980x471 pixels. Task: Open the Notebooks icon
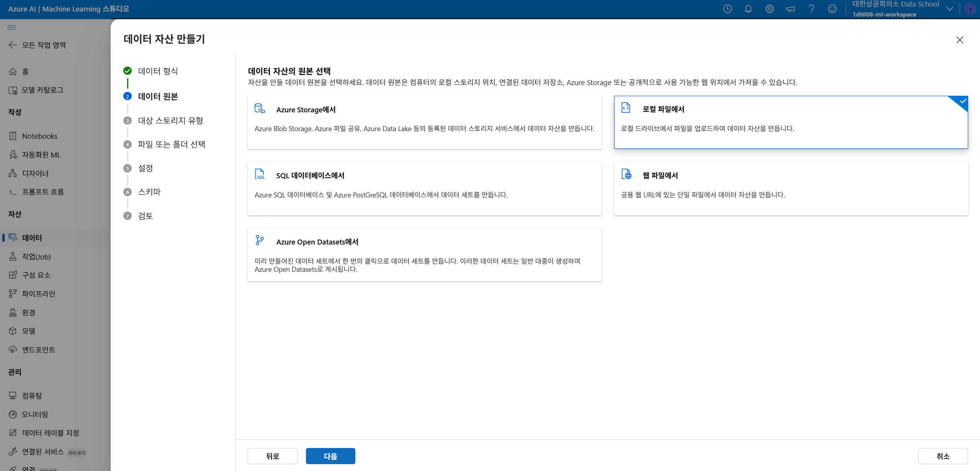[13, 136]
